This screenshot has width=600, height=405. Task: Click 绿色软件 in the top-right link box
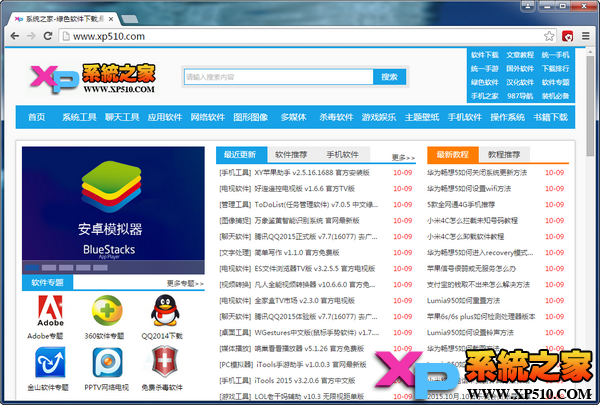point(485,82)
